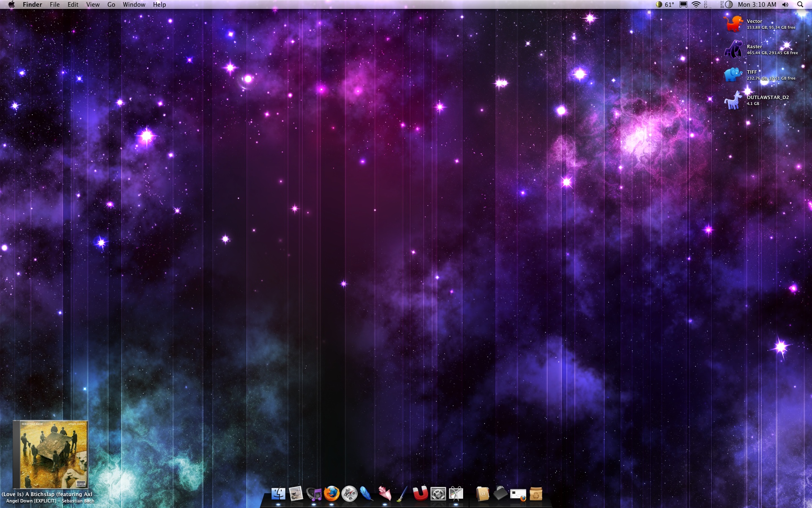Open the Go menu
The width and height of the screenshot is (812, 508).
click(111, 5)
